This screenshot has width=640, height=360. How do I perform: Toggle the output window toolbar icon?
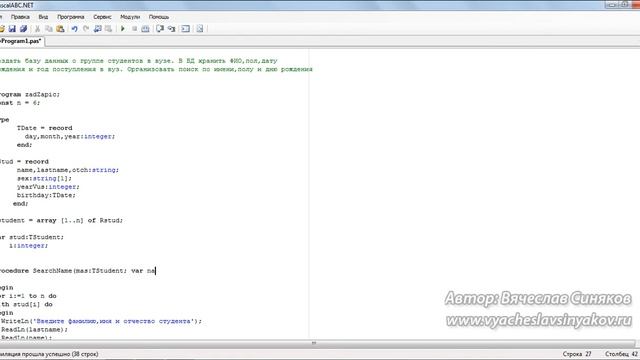pyautogui.click(x=186, y=29)
